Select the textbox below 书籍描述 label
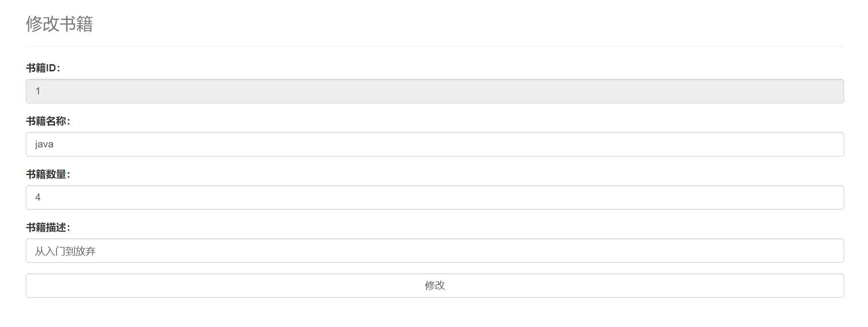Screen dimensions: 868x327 click(x=434, y=250)
